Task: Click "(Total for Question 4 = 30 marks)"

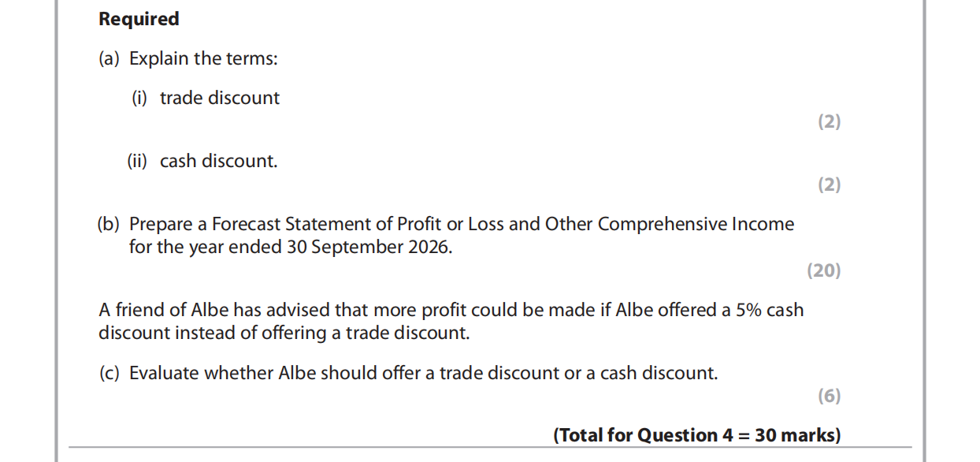Action: click(697, 435)
